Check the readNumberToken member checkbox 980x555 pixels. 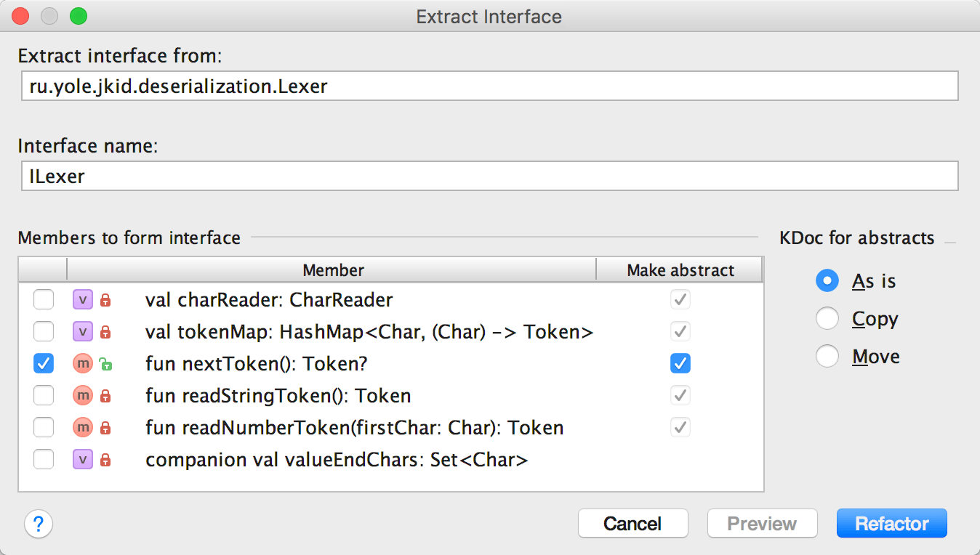tap(44, 427)
